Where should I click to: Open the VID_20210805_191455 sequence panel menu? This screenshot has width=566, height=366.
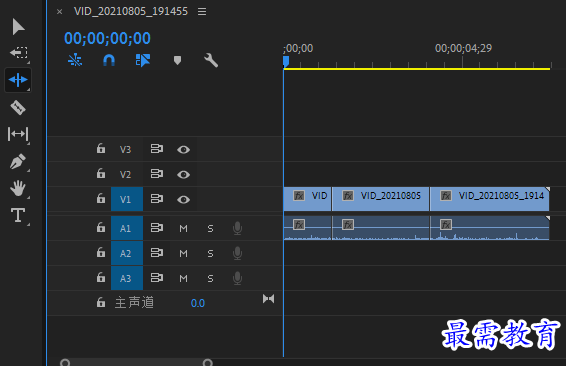[202, 12]
